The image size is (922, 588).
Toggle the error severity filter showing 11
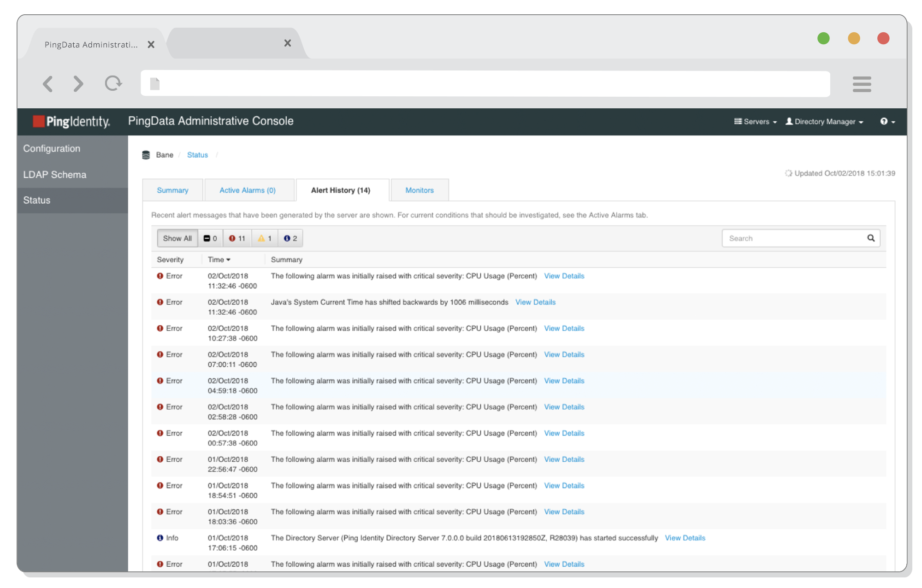(x=237, y=238)
